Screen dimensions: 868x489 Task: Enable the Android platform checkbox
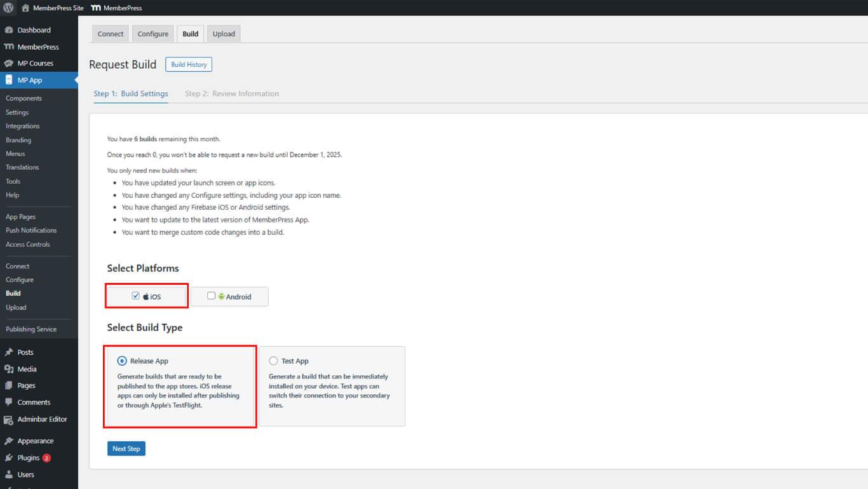pyautogui.click(x=211, y=296)
